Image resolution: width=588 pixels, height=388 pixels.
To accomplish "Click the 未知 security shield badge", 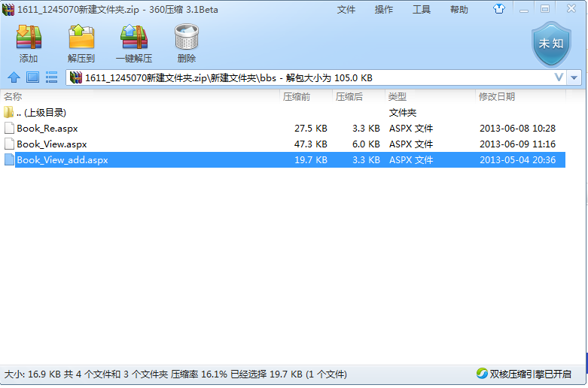I will click(x=551, y=44).
